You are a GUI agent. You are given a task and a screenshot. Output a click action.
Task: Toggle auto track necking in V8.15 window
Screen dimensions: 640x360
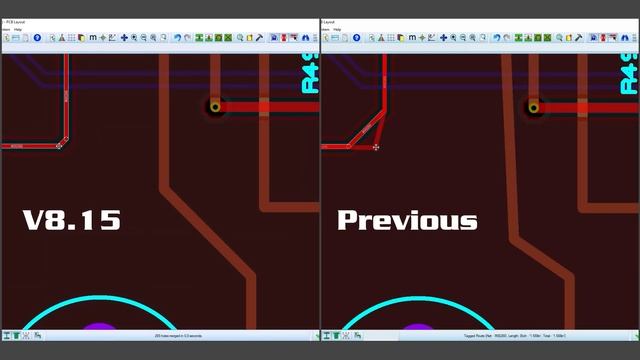pyautogui.click(x=284, y=38)
